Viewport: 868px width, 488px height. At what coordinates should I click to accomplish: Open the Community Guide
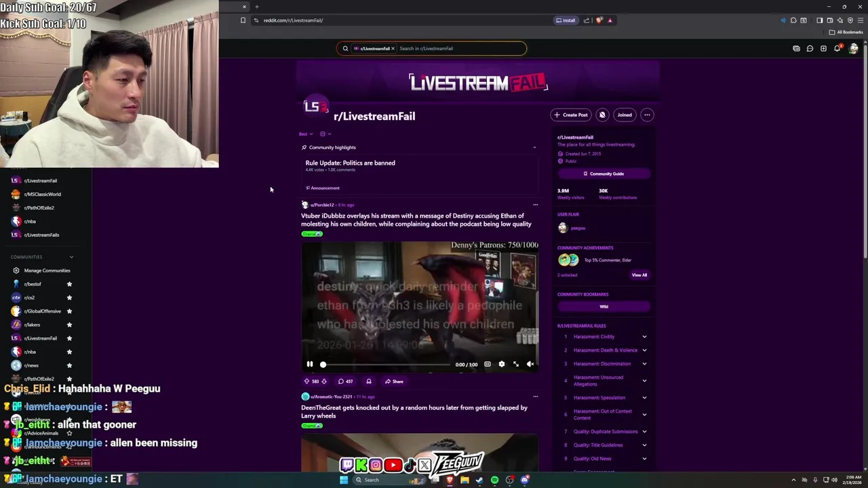click(604, 174)
